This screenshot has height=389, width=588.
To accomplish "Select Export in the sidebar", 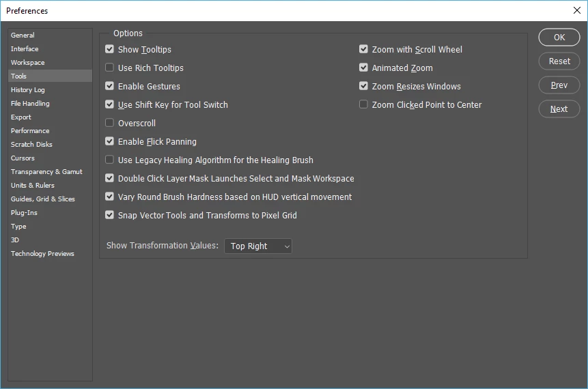I will [50, 117].
